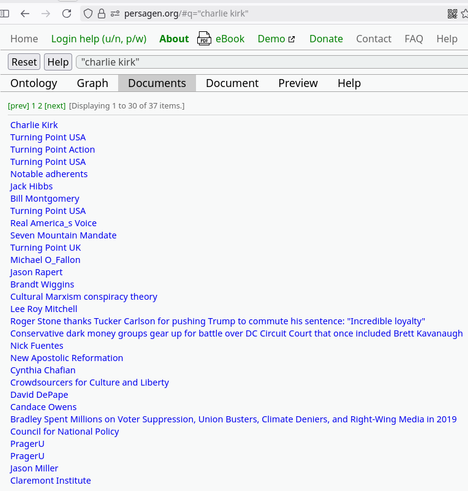Open Conservative dark money groups link
The width and height of the screenshot is (468, 491).
point(237,334)
